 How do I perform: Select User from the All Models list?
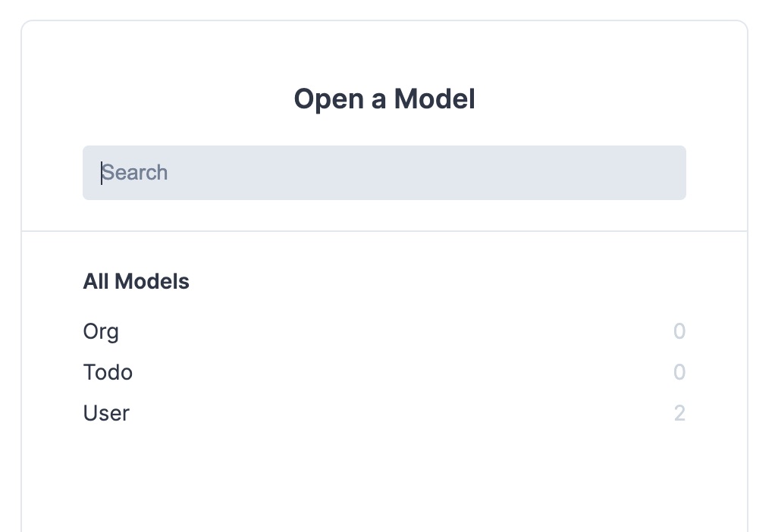(x=106, y=414)
